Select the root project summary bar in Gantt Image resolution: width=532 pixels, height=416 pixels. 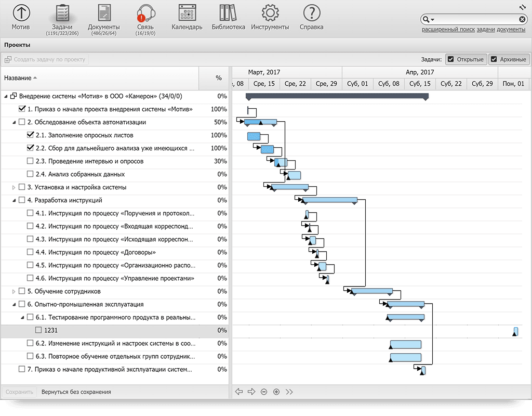tap(337, 96)
